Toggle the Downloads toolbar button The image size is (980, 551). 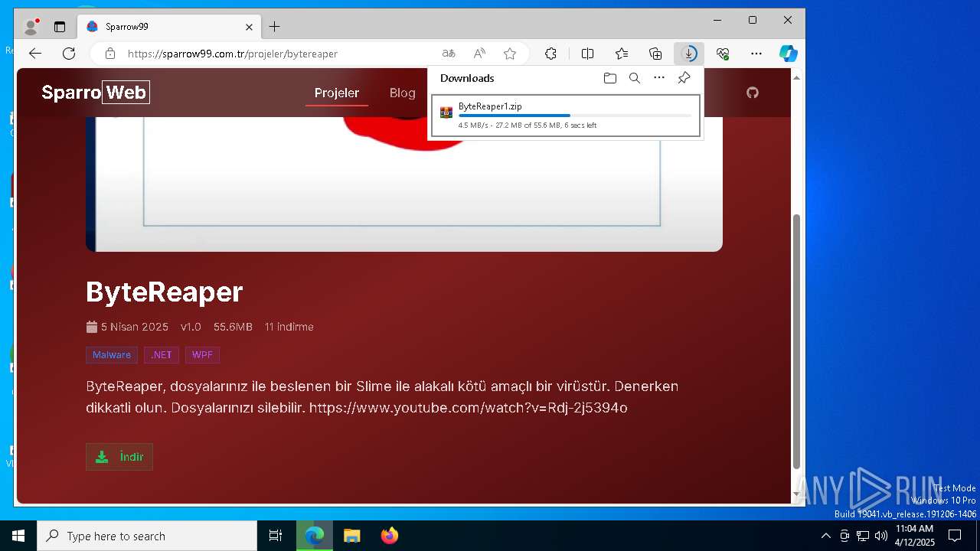(x=689, y=54)
